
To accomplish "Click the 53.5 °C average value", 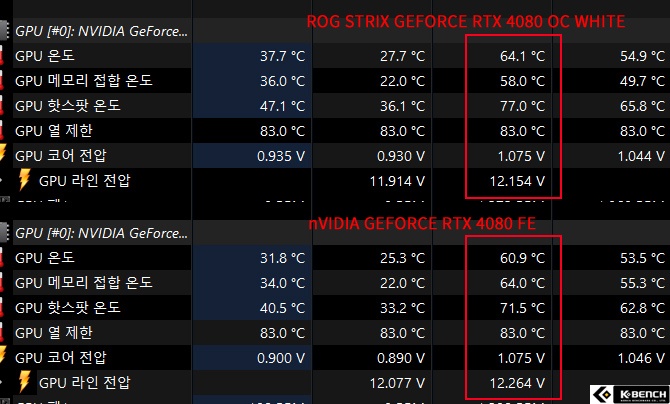I will coord(643,258).
